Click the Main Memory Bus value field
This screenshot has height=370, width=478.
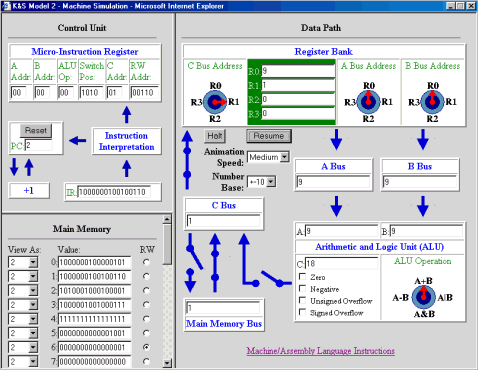[x=223, y=308]
